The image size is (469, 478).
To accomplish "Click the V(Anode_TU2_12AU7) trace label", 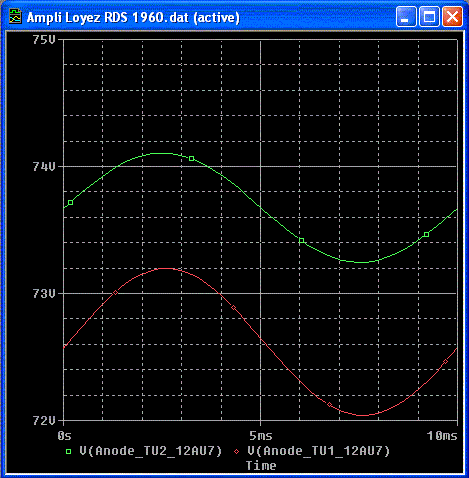I will [x=151, y=451].
